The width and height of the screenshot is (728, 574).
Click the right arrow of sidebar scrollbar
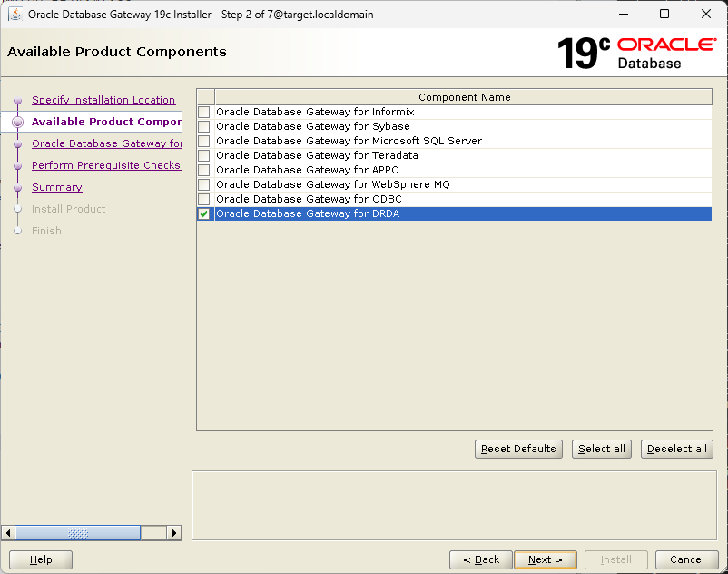[173, 532]
